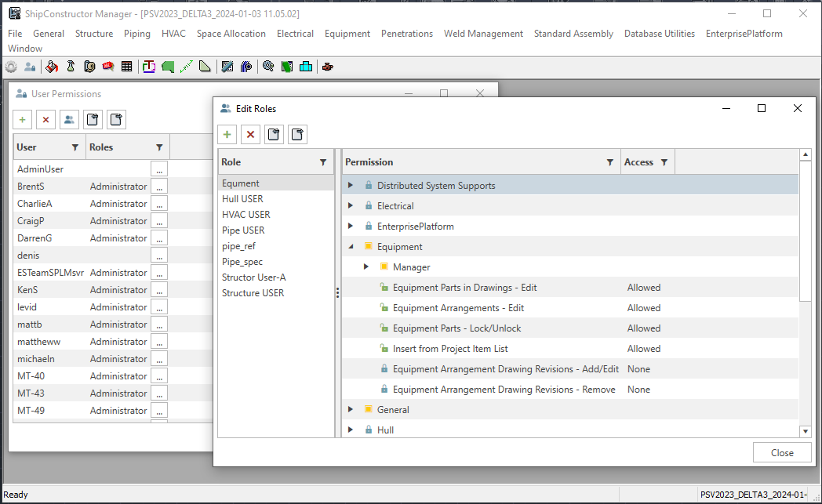Select Equipment Arrangement Drawing Revisions - Remove row
This screenshot has height=504, width=822.
click(570, 390)
